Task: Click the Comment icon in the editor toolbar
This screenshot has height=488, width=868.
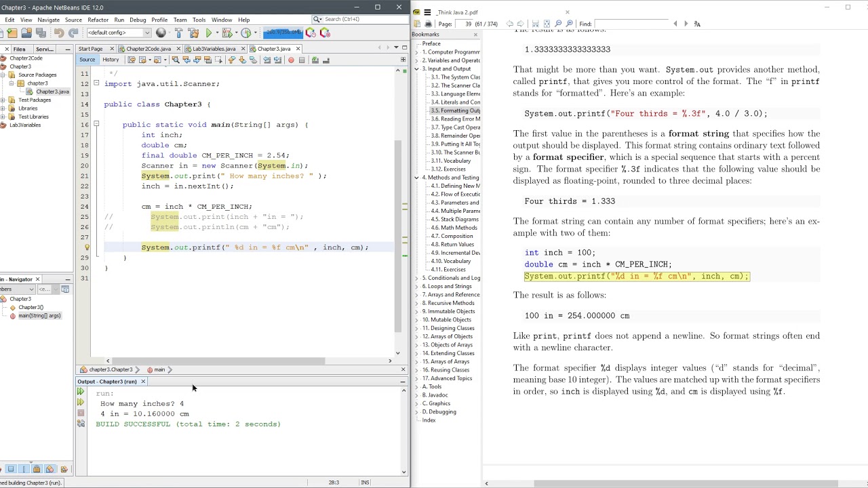Action: tap(315, 60)
